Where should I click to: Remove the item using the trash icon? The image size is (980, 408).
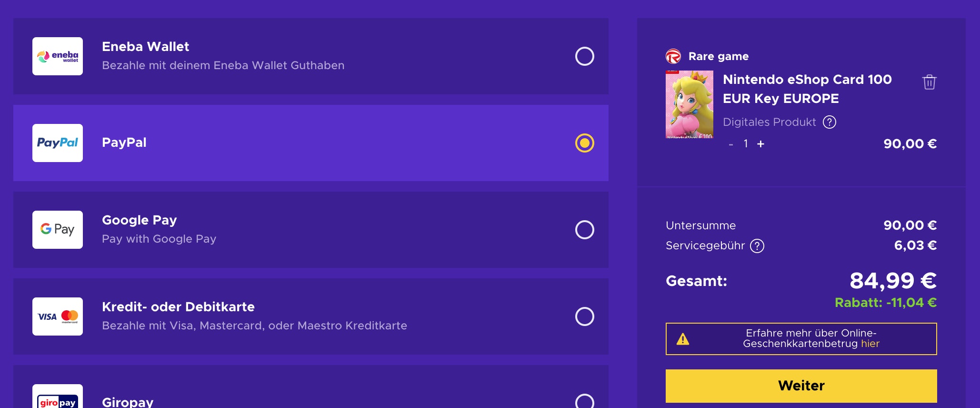(929, 82)
